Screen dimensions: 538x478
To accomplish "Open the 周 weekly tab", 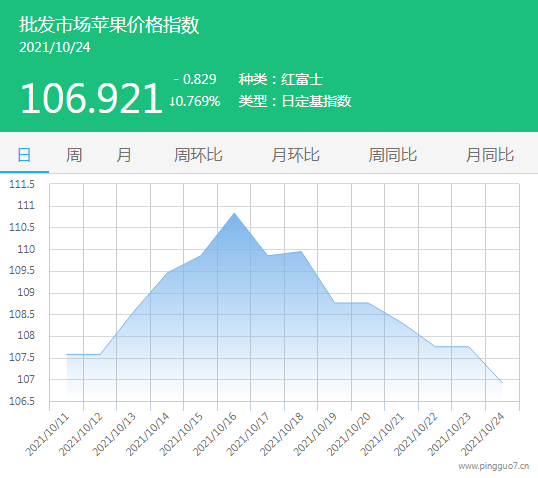I will (x=74, y=155).
